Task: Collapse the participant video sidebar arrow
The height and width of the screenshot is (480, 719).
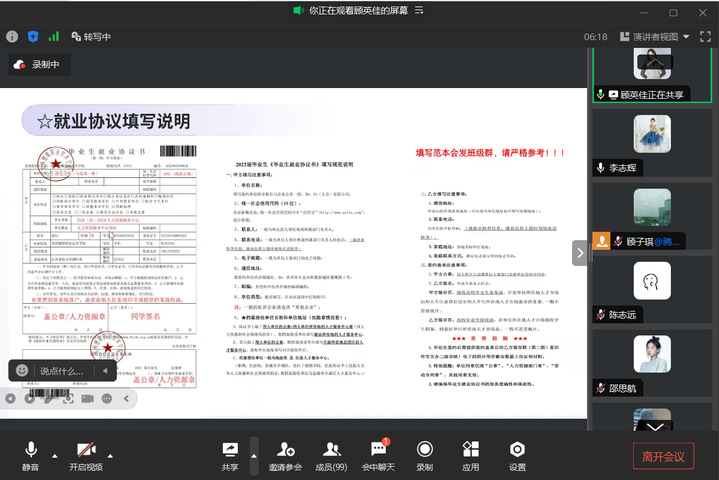Action: (579, 253)
